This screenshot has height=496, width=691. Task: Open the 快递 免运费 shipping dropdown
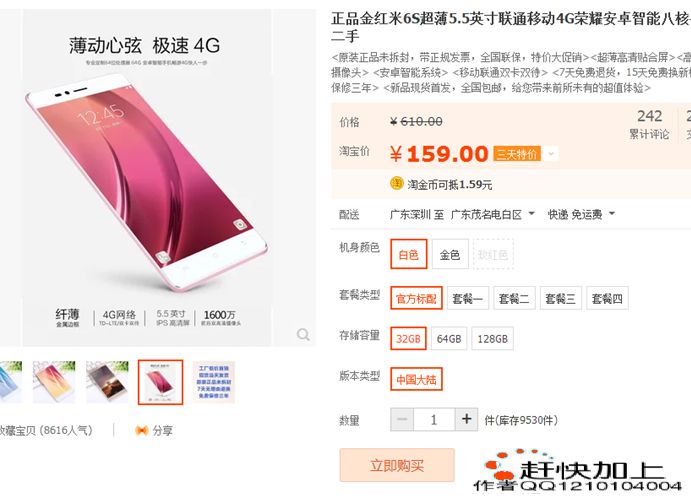pos(581,215)
